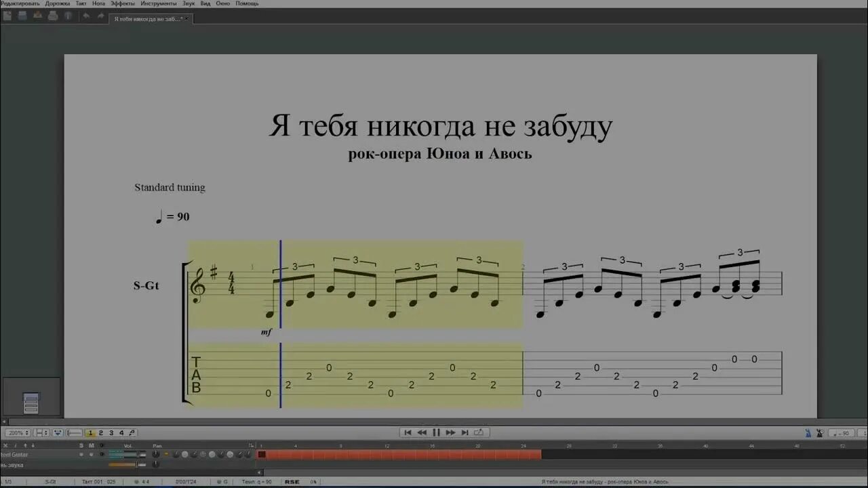Mute the Steel Guitar track

pyautogui.click(x=92, y=454)
